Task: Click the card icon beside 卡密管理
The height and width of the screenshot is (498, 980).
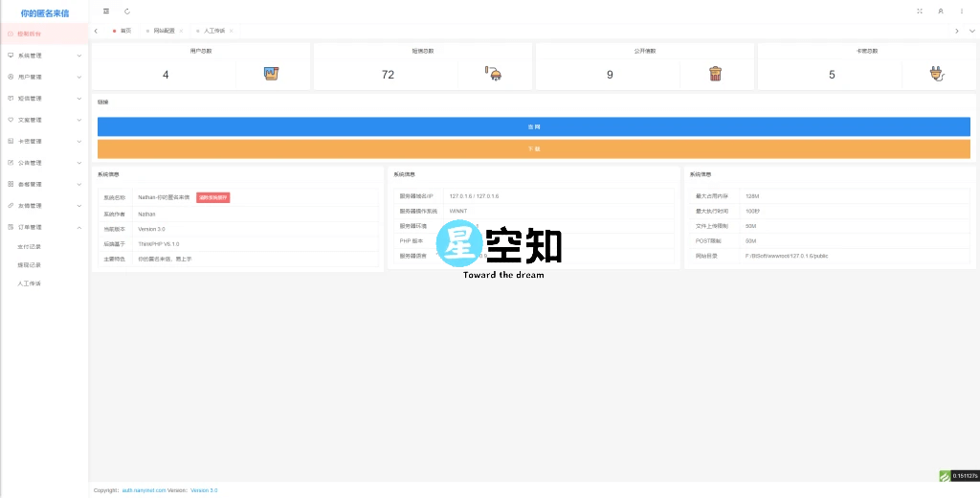Action: (x=11, y=142)
